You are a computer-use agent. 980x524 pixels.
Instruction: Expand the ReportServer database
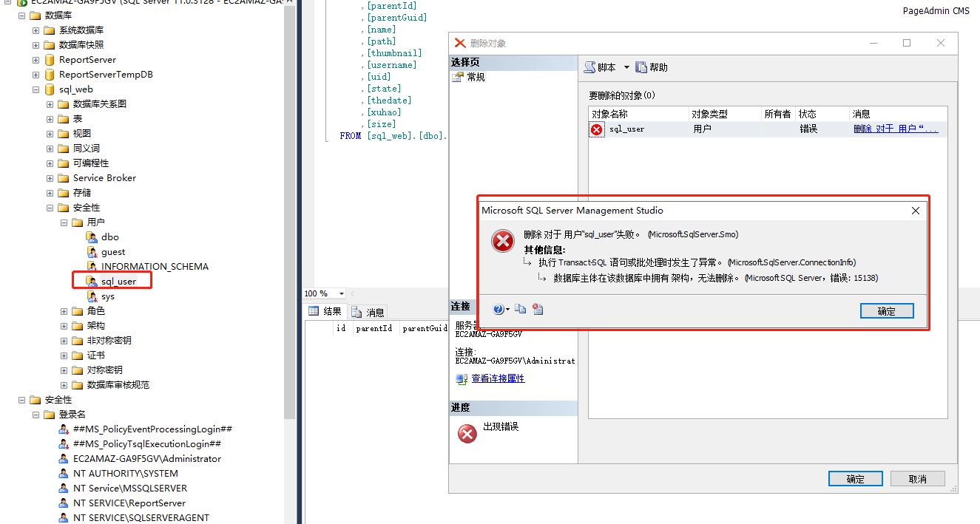click(36, 60)
